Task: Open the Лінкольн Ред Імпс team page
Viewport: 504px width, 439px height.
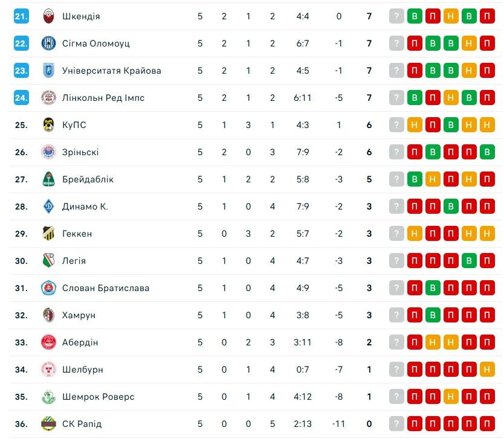Action: coord(103,98)
